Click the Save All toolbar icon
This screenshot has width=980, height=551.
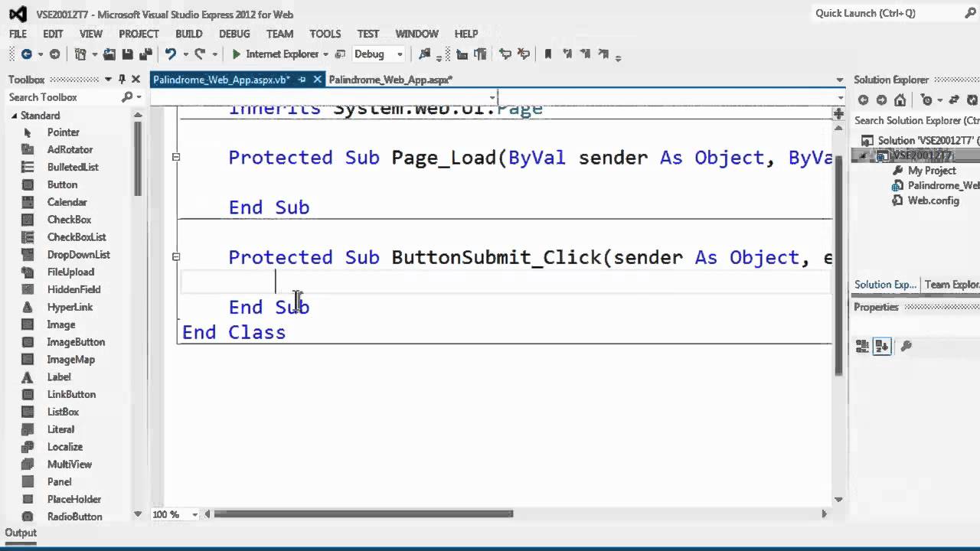pos(144,54)
